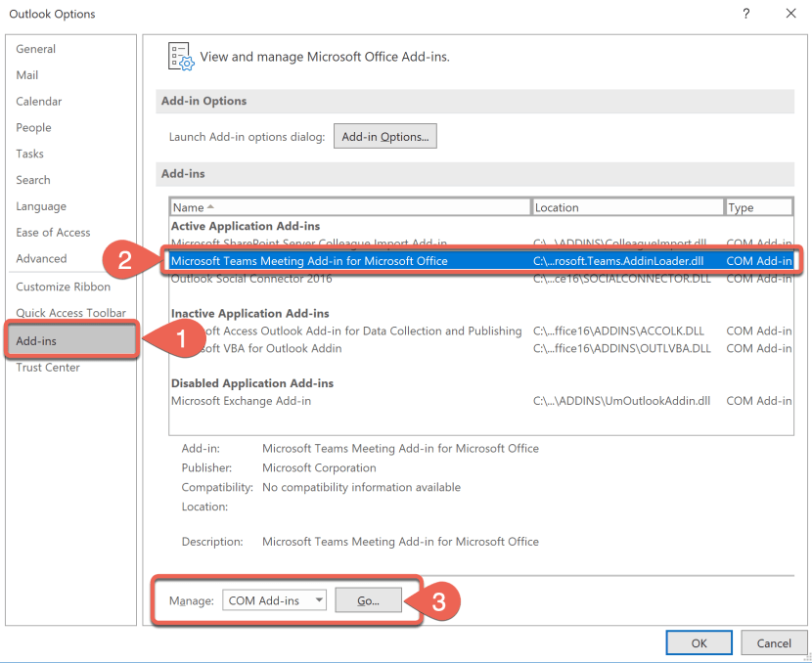Open the Trust Center category
Screen dimensions: 812x663
pos(48,368)
